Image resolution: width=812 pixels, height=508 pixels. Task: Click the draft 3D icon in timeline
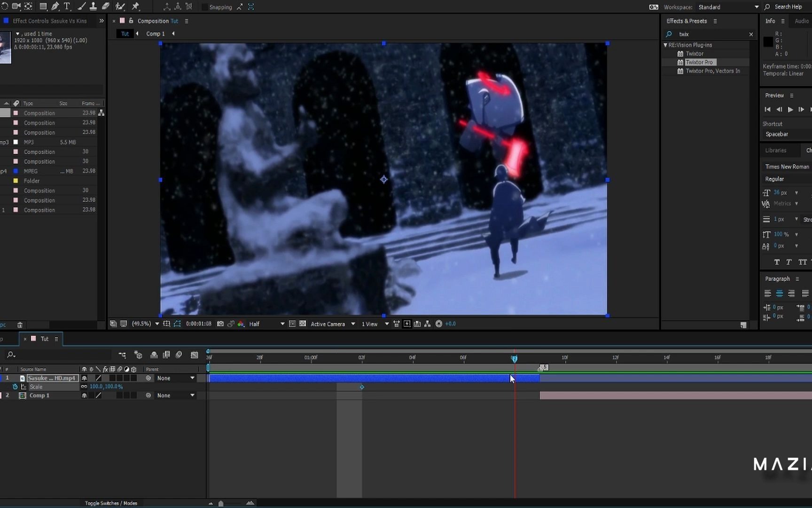point(138,355)
